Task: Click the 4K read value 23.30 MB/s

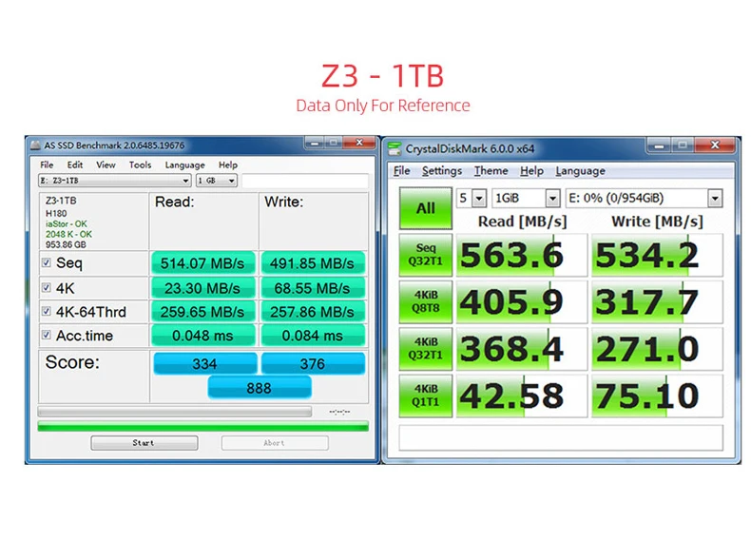Action: click(x=202, y=288)
